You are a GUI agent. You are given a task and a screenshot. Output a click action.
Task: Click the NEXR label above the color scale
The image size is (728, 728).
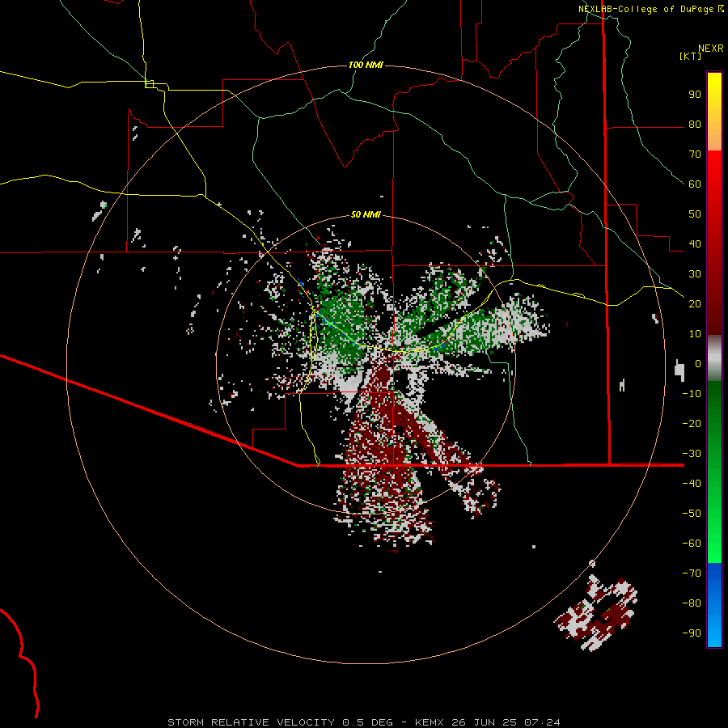710,49
